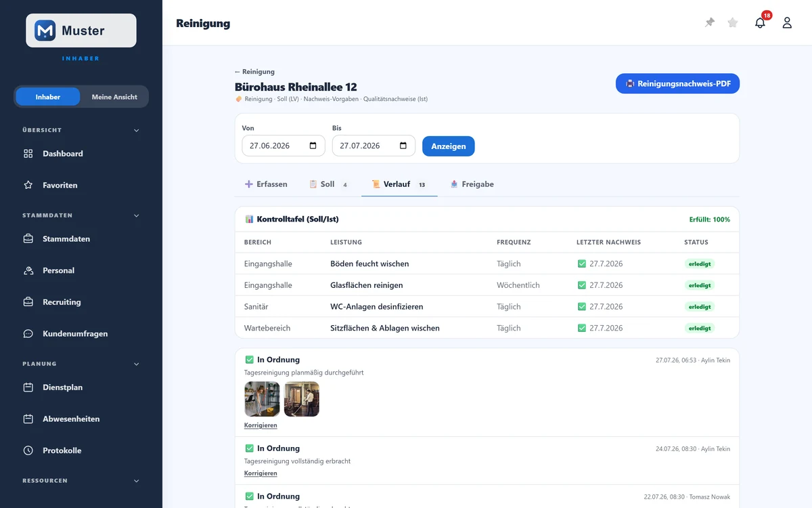Switch to the Soll tab
Image resolution: width=812 pixels, height=508 pixels.
point(329,184)
